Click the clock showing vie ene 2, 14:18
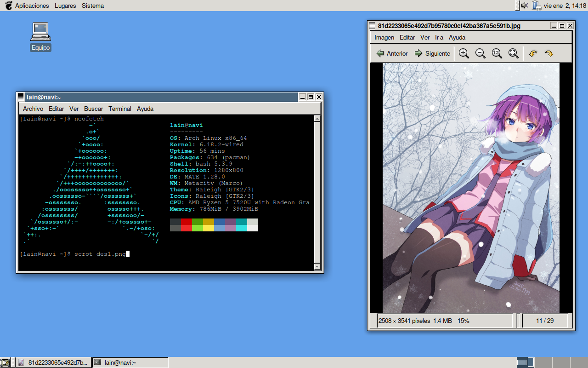The height and width of the screenshot is (368, 588). (x=565, y=6)
